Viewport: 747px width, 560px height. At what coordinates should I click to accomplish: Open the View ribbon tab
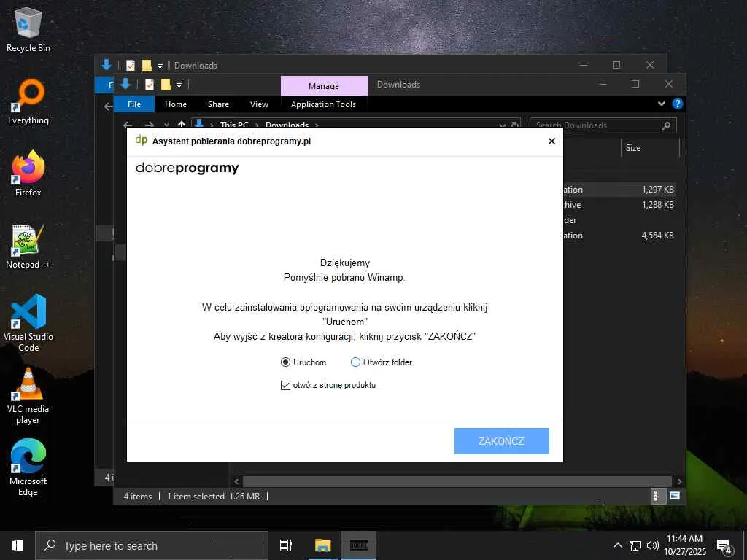(259, 104)
